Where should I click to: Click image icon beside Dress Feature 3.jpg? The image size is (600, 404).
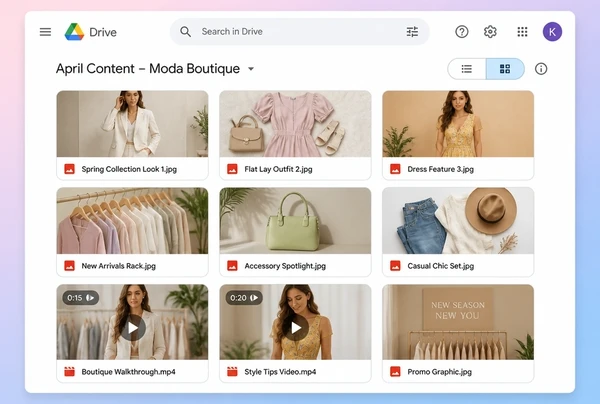click(x=395, y=169)
